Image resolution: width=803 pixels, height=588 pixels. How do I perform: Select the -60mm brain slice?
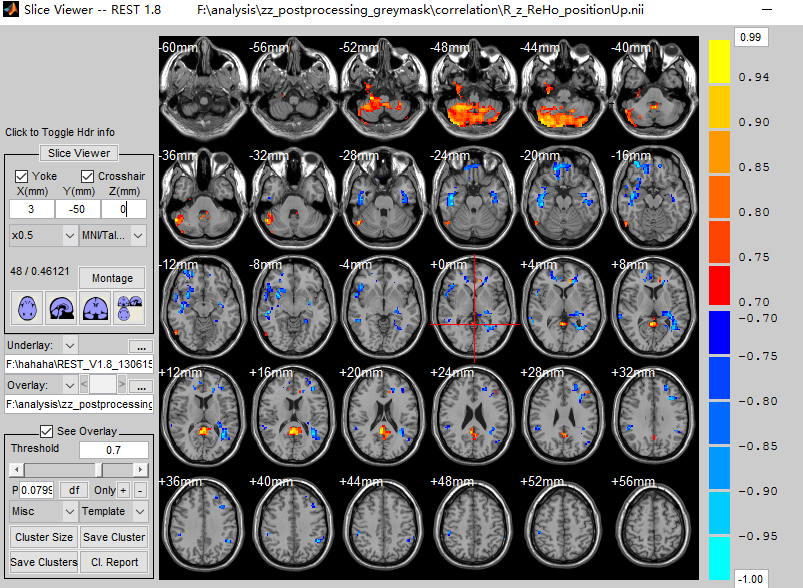(x=203, y=91)
